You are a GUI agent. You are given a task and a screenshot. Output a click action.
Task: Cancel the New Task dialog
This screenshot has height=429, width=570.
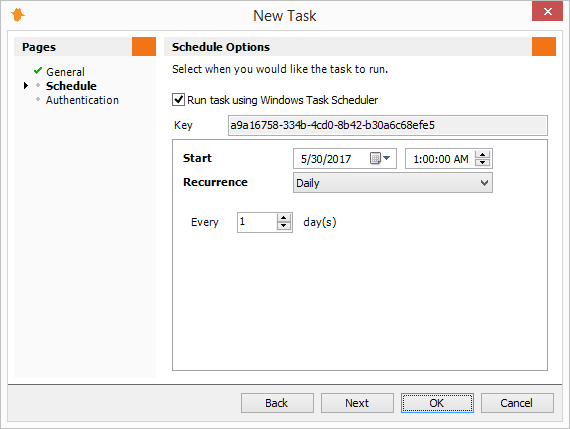point(517,403)
